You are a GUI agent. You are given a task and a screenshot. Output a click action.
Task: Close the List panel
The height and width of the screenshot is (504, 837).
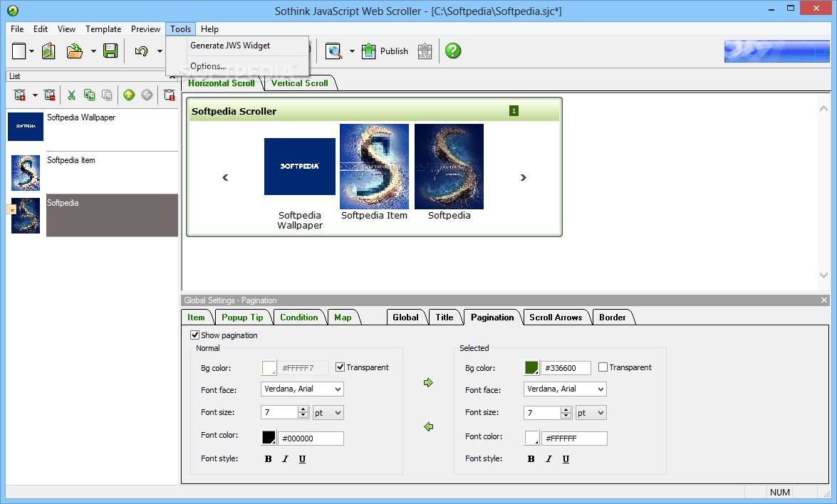(x=172, y=77)
